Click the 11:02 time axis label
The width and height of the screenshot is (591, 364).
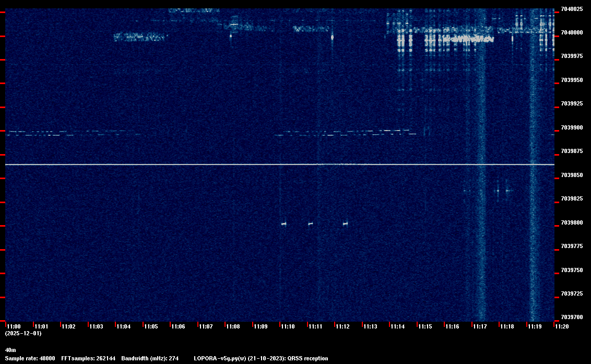click(x=68, y=326)
